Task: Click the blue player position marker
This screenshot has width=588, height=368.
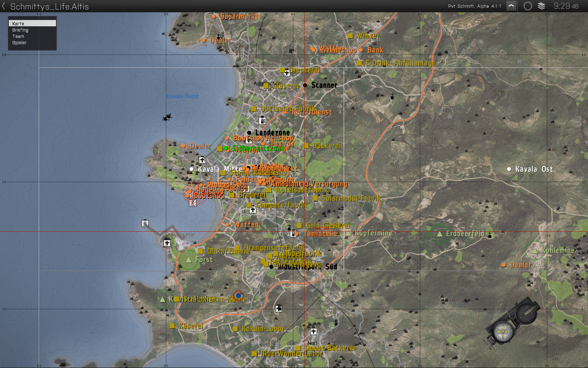Action: [x=238, y=295]
